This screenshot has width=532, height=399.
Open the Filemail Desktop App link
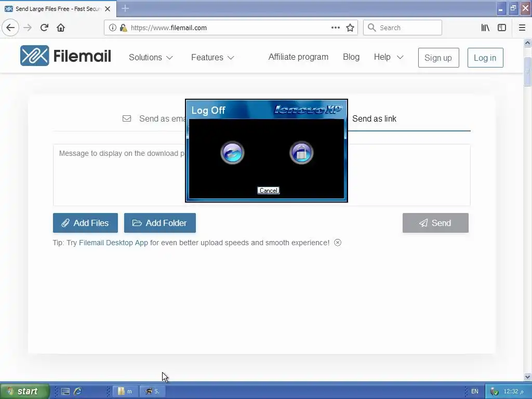point(113,243)
